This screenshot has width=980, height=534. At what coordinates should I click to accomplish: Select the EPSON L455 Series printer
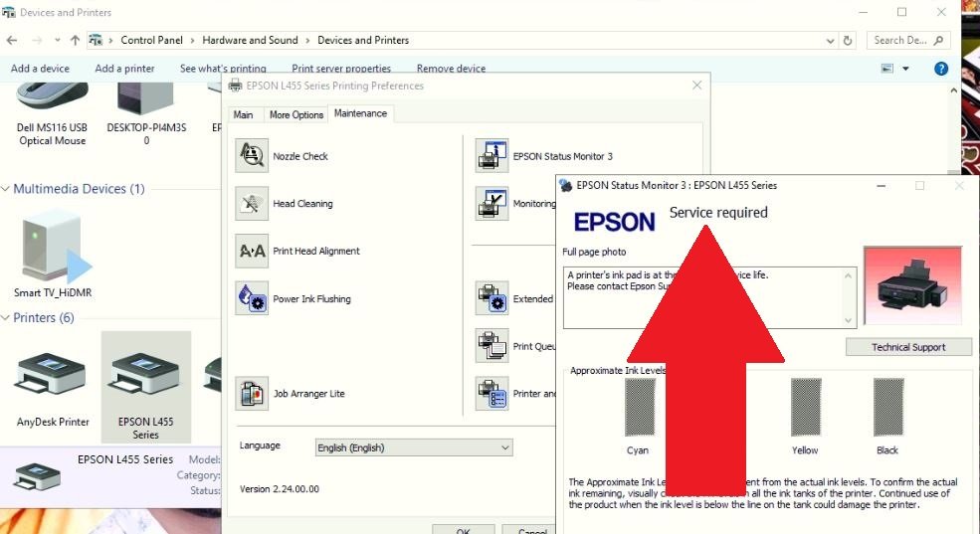click(x=145, y=387)
